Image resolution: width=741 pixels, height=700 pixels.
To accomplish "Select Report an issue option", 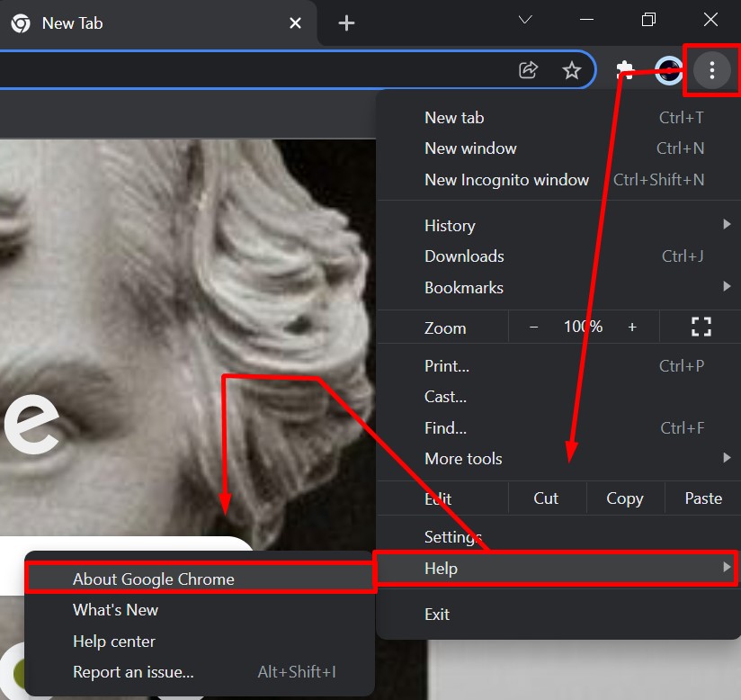I will 133,672.
